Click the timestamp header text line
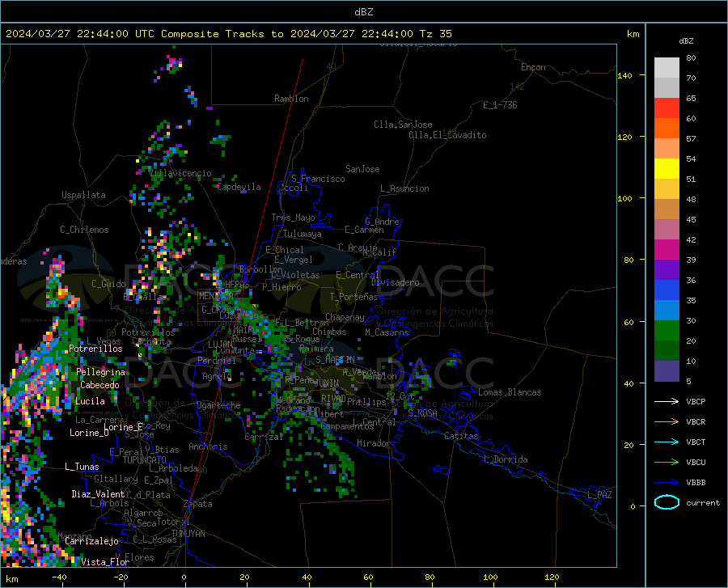Image resolution: width=728 pixels, height=588 pixels. pyautogui.click(x=228, y=34)
